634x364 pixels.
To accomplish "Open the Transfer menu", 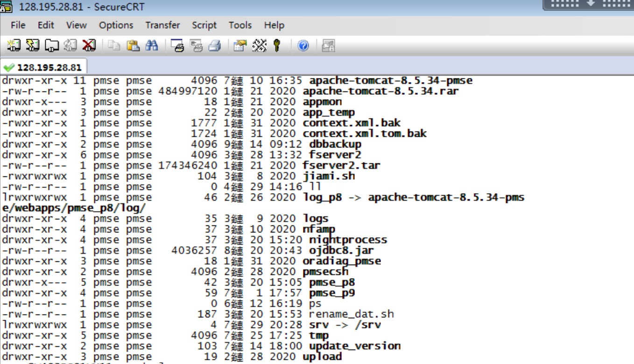I will (x=162, y=25).
